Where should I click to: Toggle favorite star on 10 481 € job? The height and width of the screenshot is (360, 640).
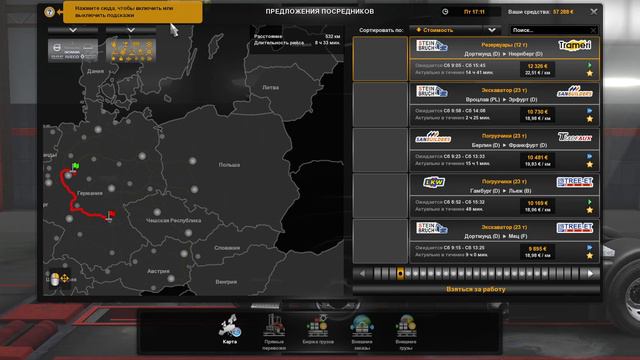(x=589, y=164)
